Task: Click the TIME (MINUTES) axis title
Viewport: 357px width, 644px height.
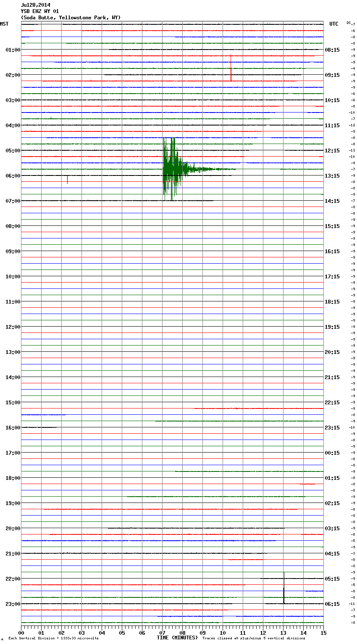Action: (x=177, y=638)
